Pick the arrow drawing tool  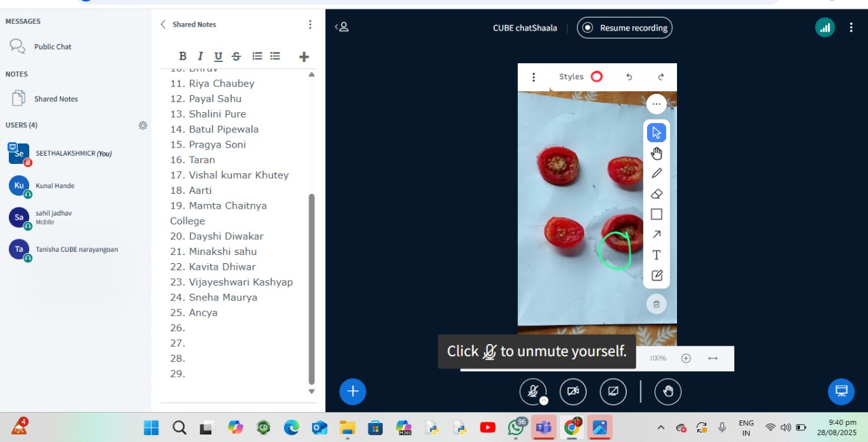pyautogui.click(x=656, y=235)
